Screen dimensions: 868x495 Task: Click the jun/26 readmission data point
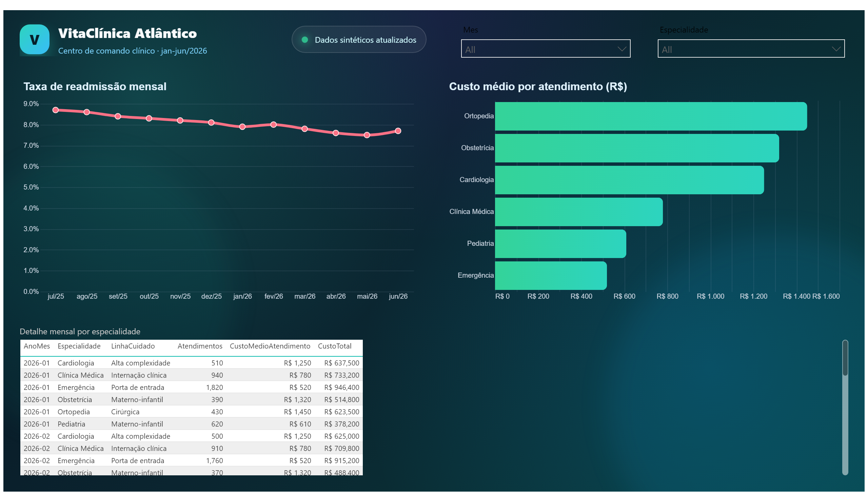[x=398, y=131]
